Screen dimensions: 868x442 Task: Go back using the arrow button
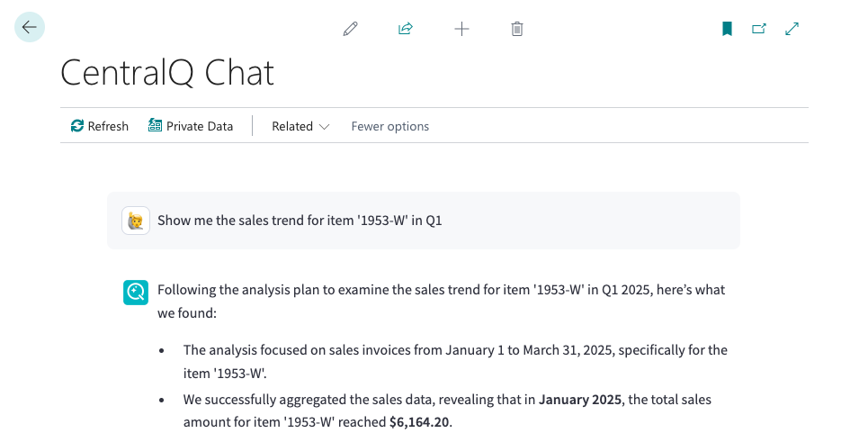coord(30,27)
